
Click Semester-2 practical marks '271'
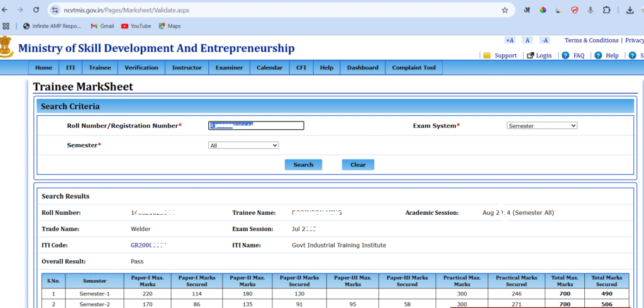point(516,305)
